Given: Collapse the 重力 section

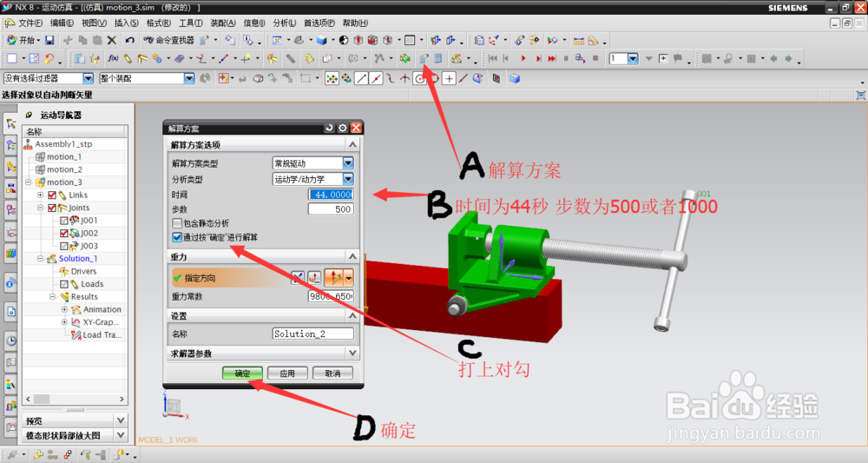Looking at the screenshot, I should 352,256.
